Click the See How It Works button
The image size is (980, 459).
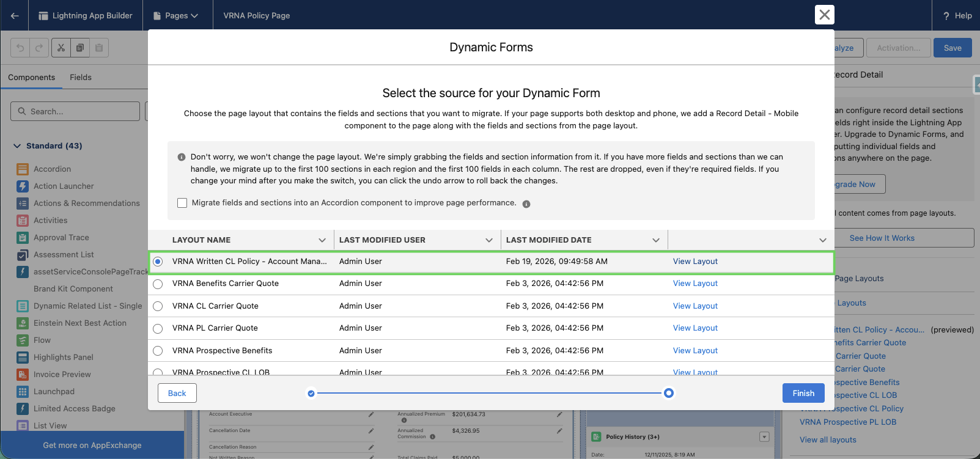882,238
